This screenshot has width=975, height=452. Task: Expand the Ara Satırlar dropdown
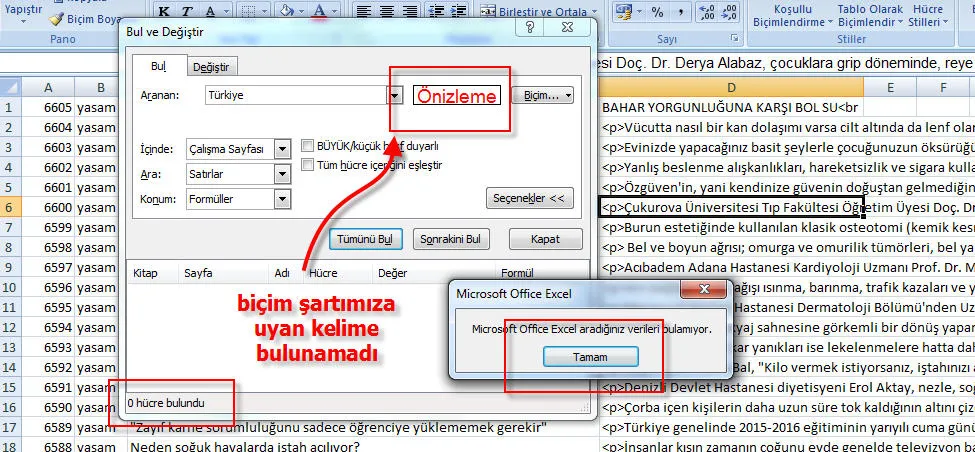[282, 174]
